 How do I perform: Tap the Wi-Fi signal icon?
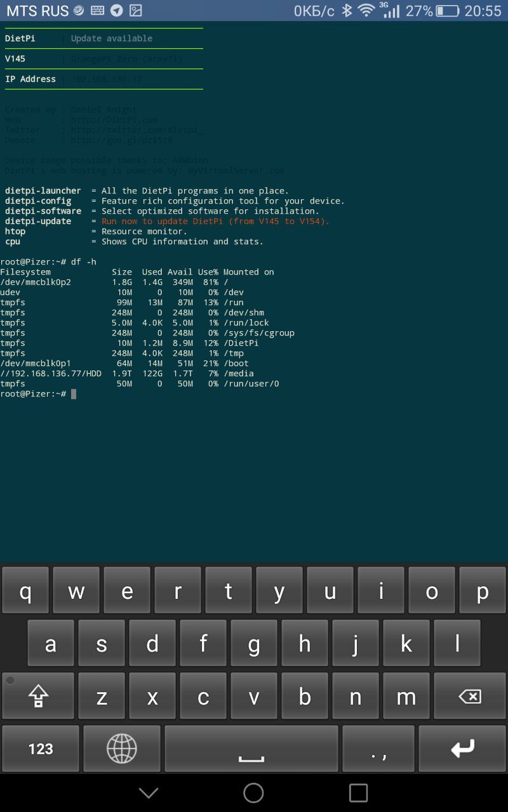[366, 11]
